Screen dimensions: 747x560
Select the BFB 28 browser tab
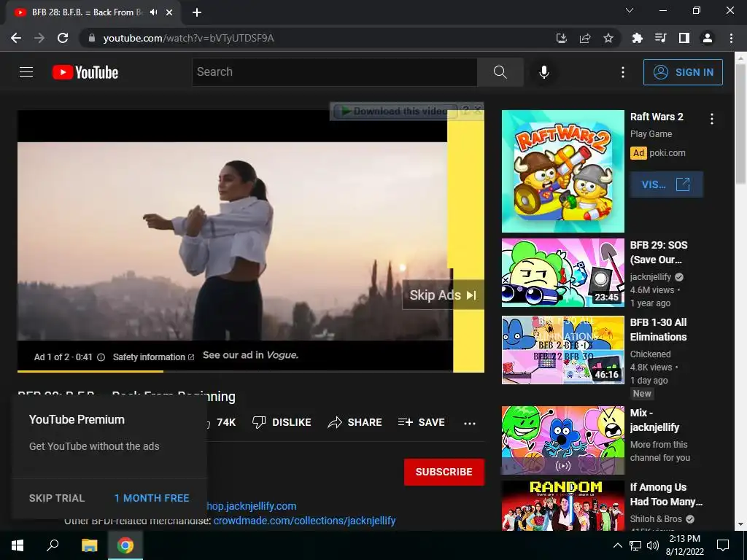click(86, 12)
